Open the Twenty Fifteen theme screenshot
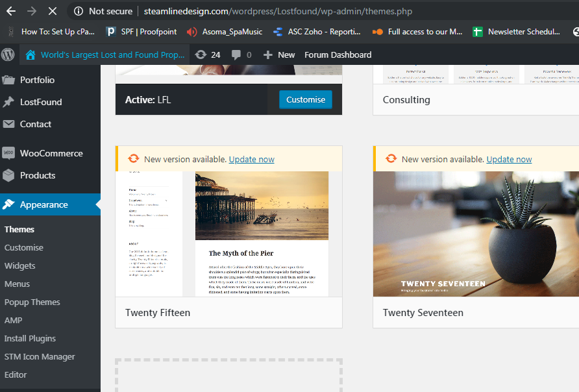The width and height of the screenshot is (579, 392). (x=228, y=234)
